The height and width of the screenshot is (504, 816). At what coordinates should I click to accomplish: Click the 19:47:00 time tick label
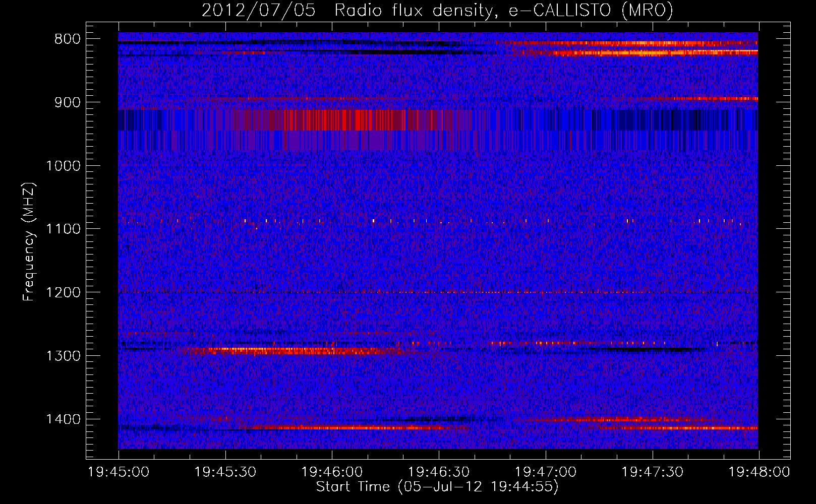point(546,472)
